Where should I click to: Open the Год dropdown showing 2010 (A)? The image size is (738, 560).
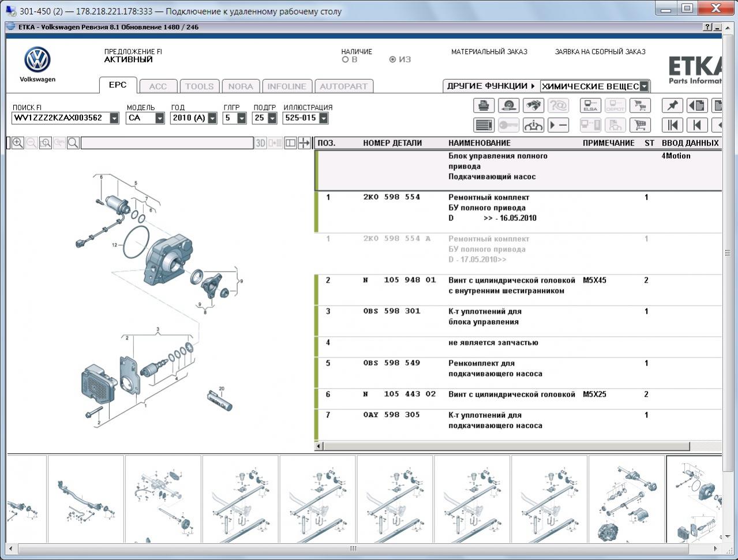(x=212, y=118)
